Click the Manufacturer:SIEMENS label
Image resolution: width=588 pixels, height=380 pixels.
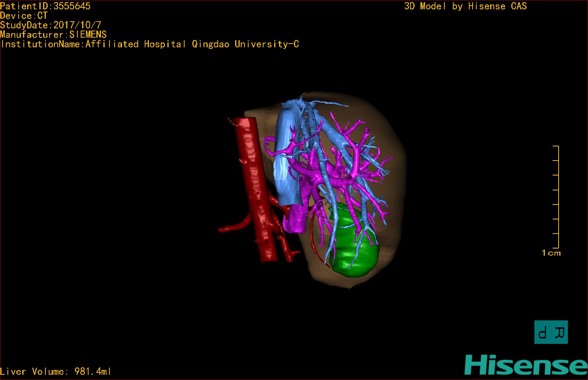coord(54,35)
